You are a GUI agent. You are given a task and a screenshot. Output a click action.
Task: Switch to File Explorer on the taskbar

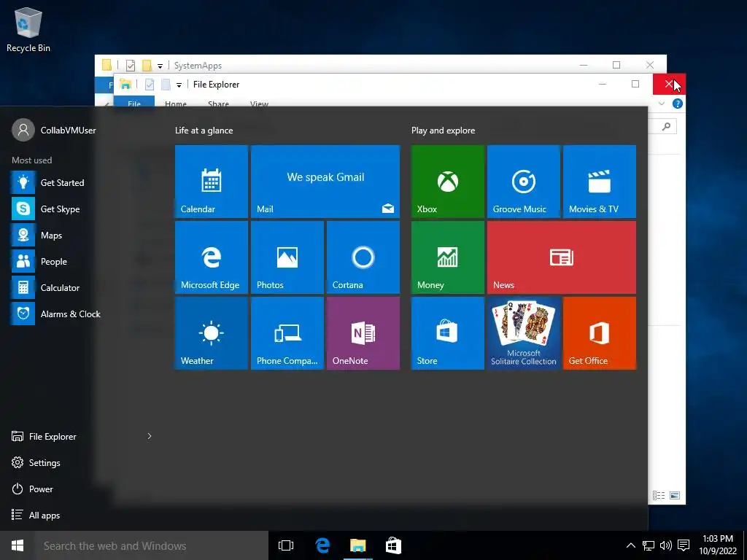pos(357,545)
